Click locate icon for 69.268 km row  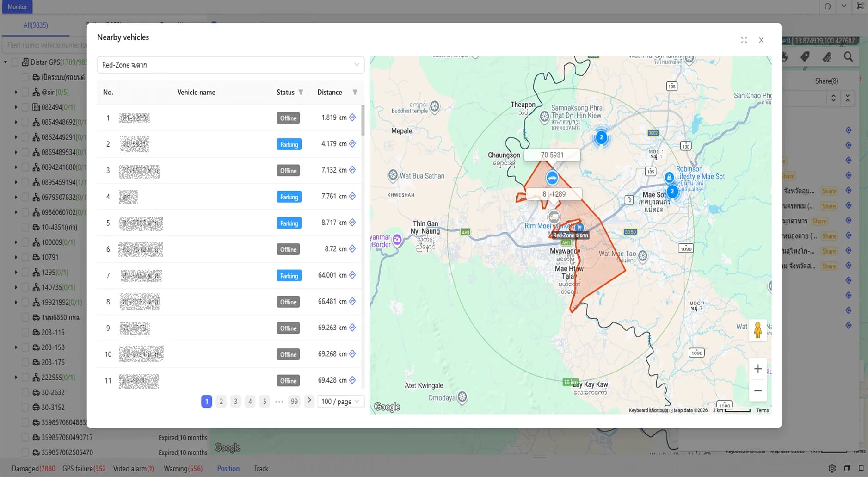coord(352,354)
